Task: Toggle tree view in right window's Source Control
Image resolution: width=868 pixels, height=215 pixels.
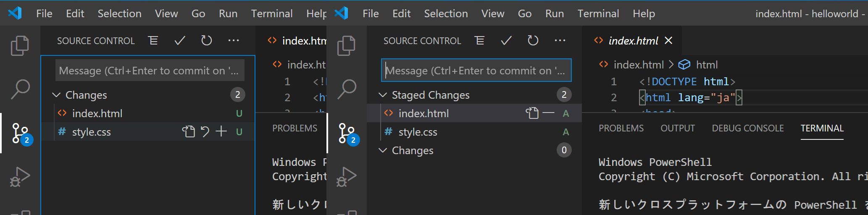Action: click(x=479, y=41)
